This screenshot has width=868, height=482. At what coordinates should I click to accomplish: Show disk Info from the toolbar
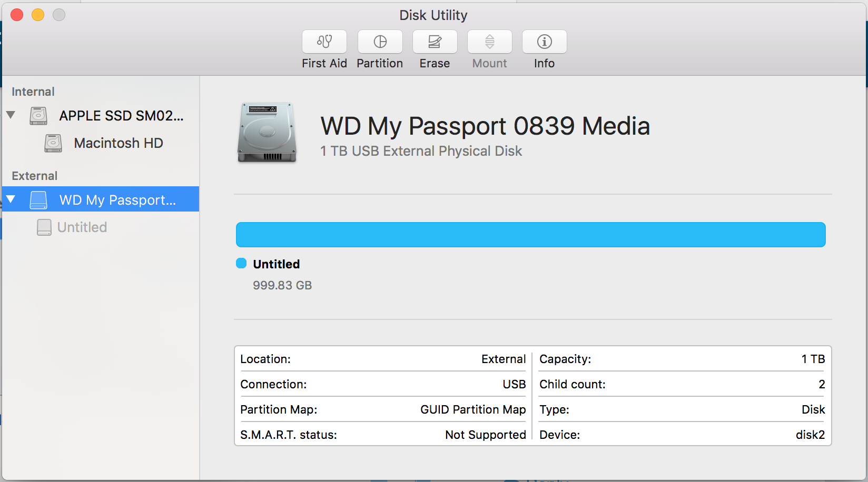[544, 42]
